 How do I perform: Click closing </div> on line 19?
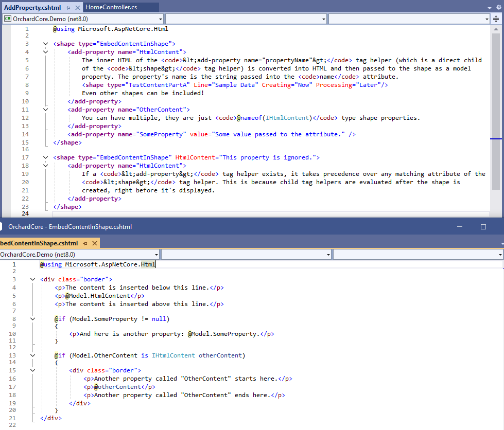click(80, 403)
